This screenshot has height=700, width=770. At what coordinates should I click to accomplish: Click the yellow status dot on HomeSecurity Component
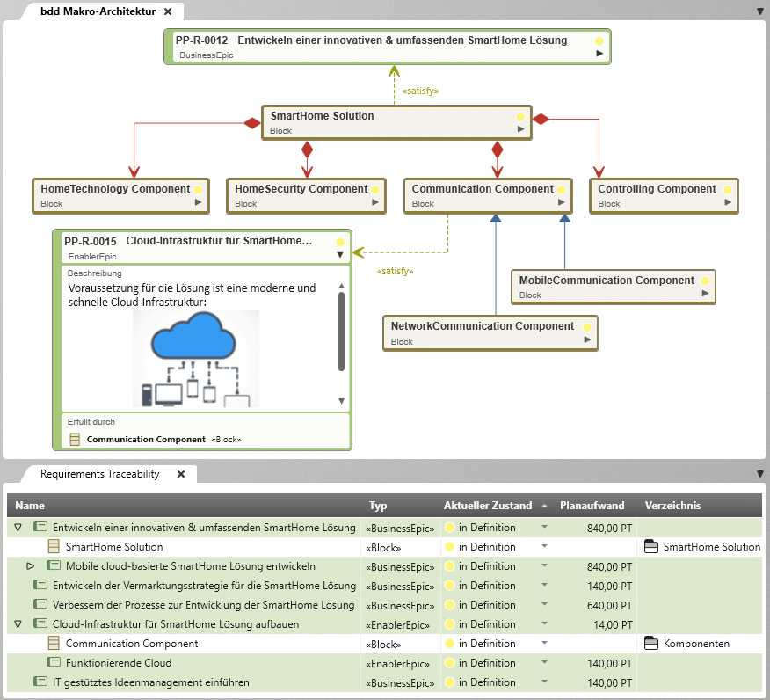coord(375,189)
